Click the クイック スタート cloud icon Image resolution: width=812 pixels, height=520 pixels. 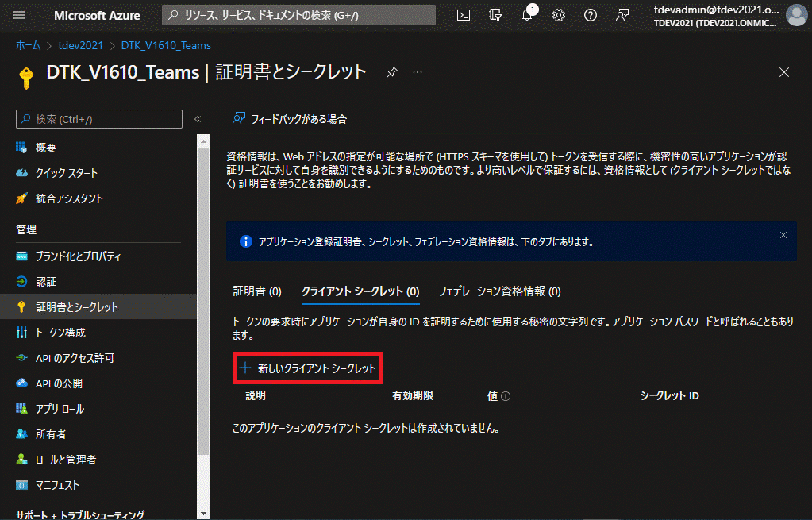pos(21,173)
